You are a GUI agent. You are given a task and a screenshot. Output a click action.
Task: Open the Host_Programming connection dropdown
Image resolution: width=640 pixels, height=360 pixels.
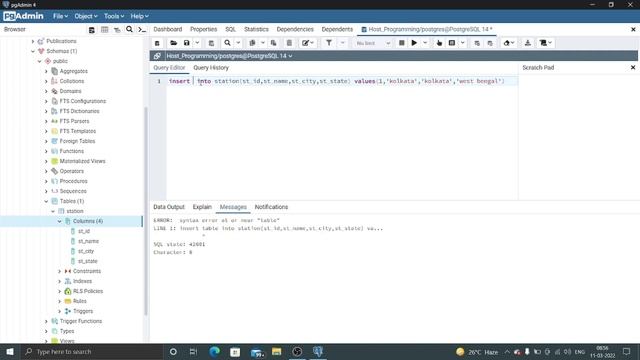pos(229,56)
